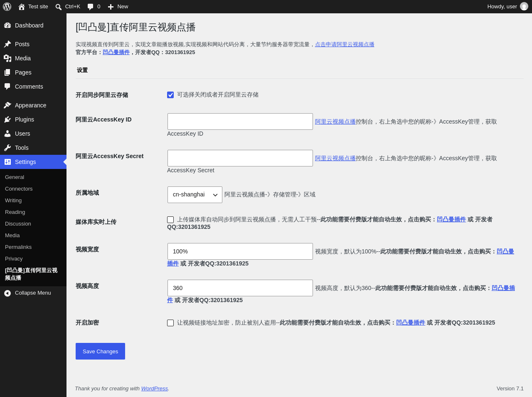The image size is (532, 397).
Task: Focus the 阿里云AccessKey ID input field
Action: 240,122
